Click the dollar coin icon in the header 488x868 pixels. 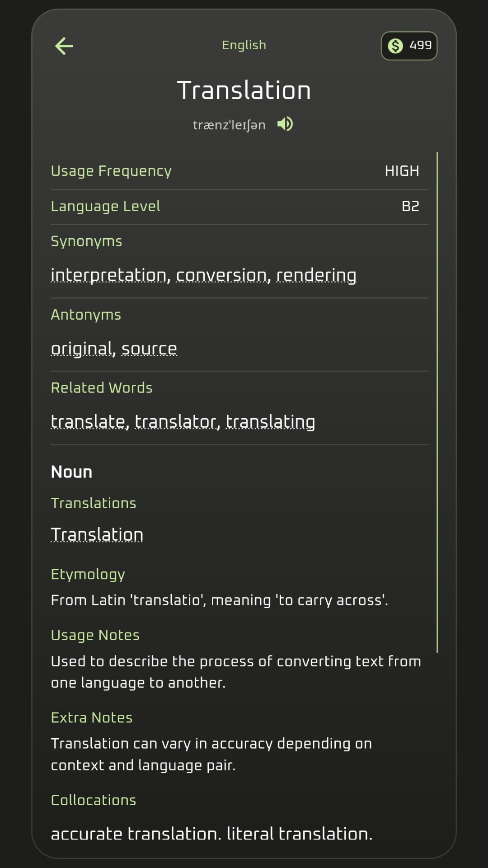(395, 45)
